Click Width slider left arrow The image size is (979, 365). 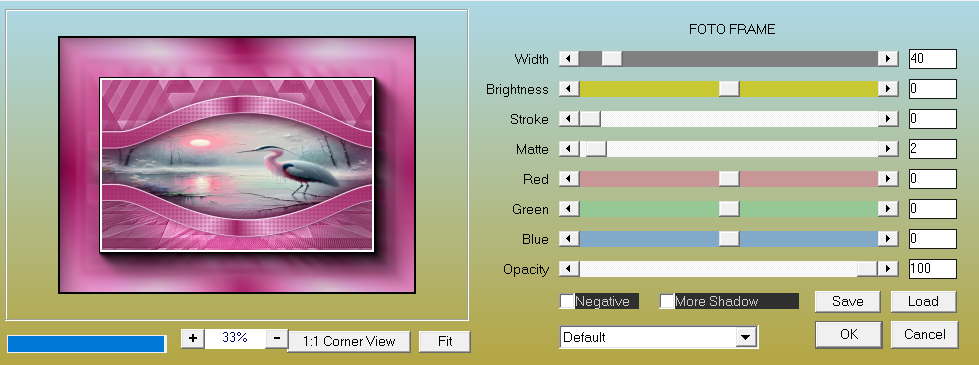569,59
